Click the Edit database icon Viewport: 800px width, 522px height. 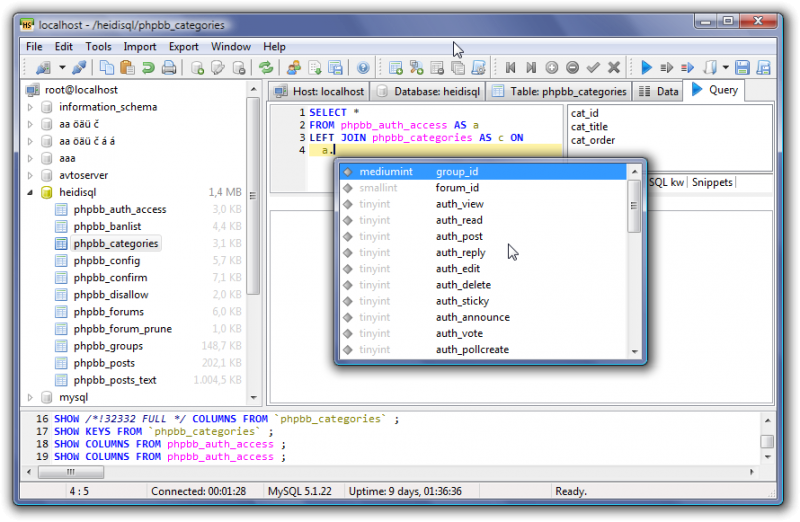218,67
